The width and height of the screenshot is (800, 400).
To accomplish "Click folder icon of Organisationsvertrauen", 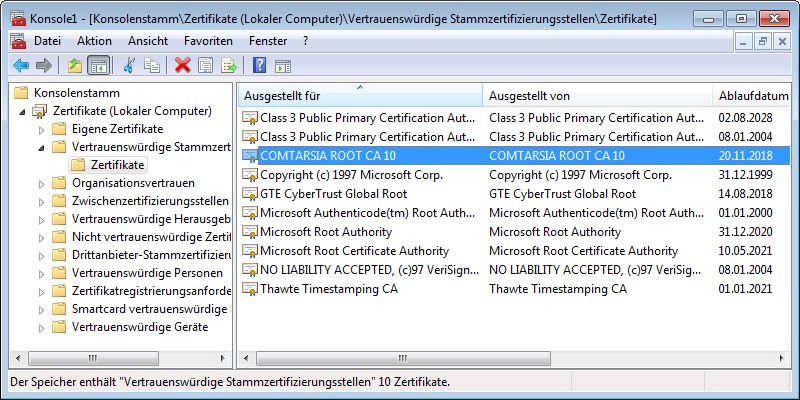I will (59, 183).
